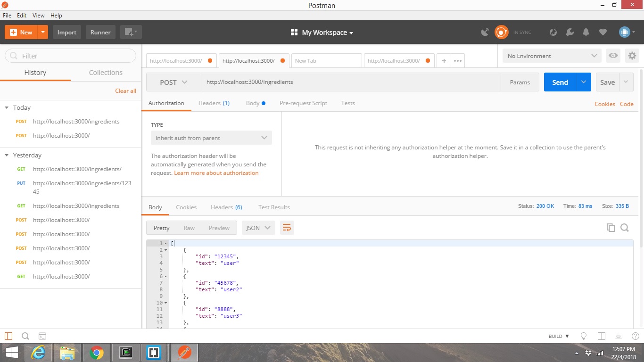644x362 pixels.
Task: Open the keyboard shortcuts icon
Action: click(619, 336)
